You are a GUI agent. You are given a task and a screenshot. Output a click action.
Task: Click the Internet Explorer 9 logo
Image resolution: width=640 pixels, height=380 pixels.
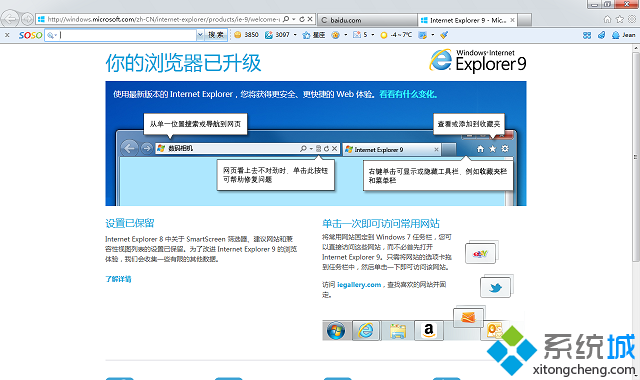pyautogui.click(x=478, y=61)
